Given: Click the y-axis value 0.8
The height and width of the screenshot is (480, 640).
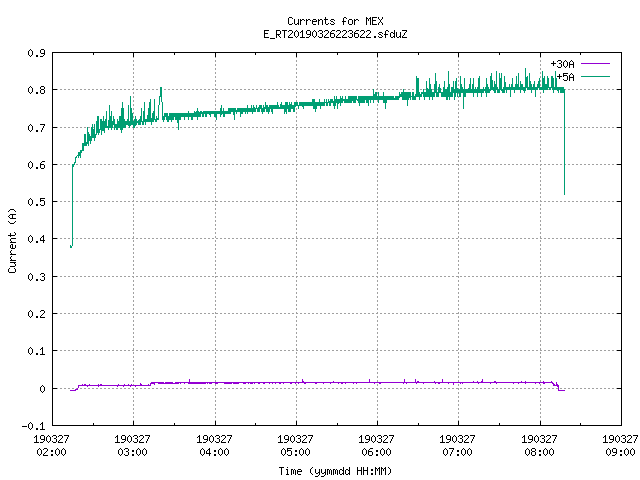Looking at the screenshot, I should point(36,90).
